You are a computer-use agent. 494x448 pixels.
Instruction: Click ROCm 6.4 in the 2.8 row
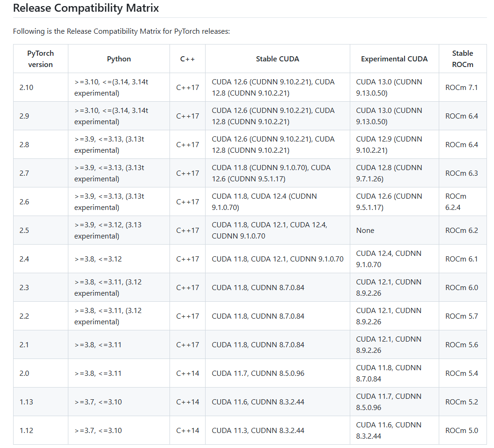[463, 144]
